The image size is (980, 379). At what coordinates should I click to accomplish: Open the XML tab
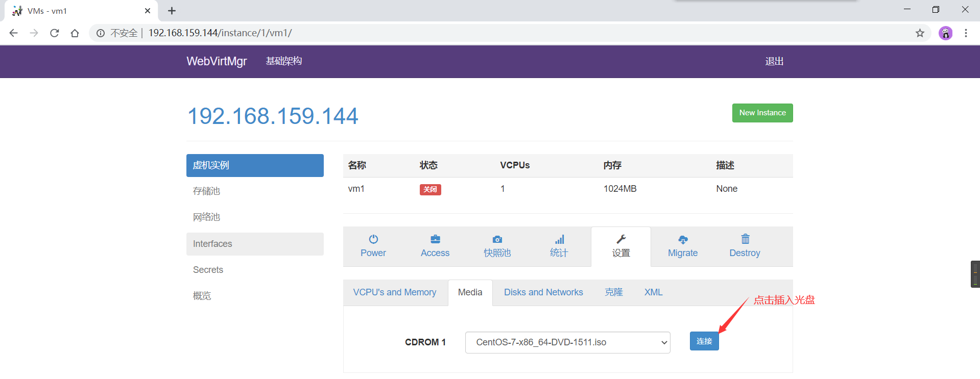pyautogui.click(x=653, y=292)
